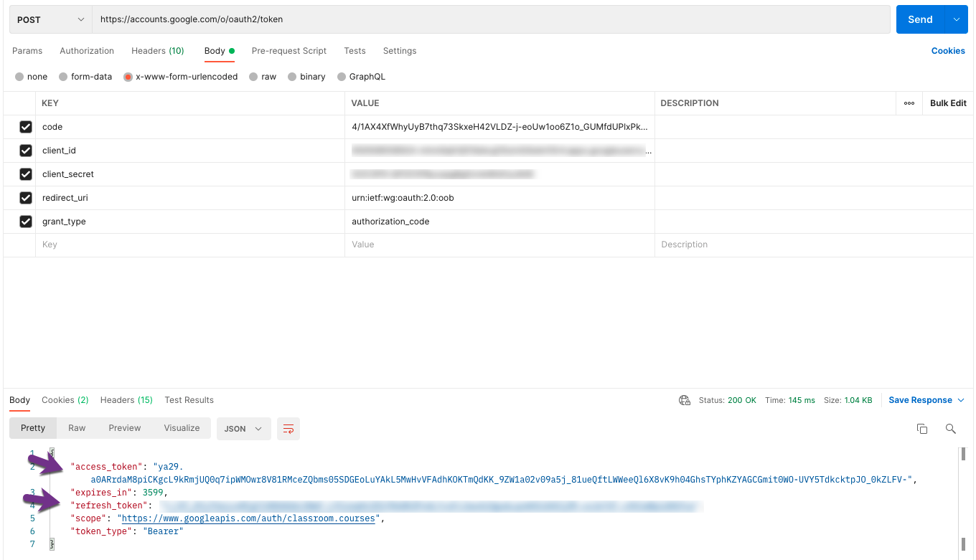Click the client_secret key cell
976x560 pixels.
(190, 174)
